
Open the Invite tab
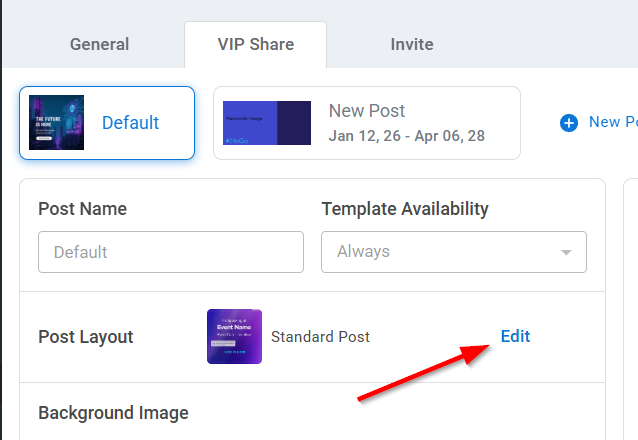pos(412,44)
